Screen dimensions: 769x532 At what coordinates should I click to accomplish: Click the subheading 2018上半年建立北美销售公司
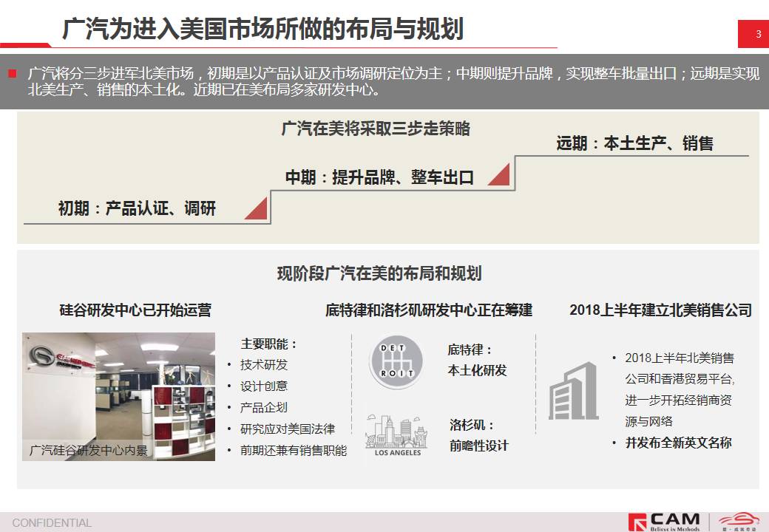(660, 310)
